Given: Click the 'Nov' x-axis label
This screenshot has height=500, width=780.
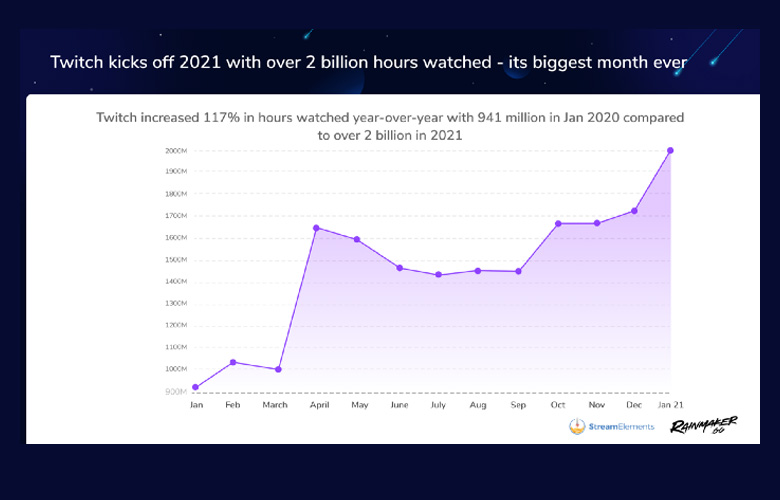Looking at the screenshot, I should coord(597,404).
